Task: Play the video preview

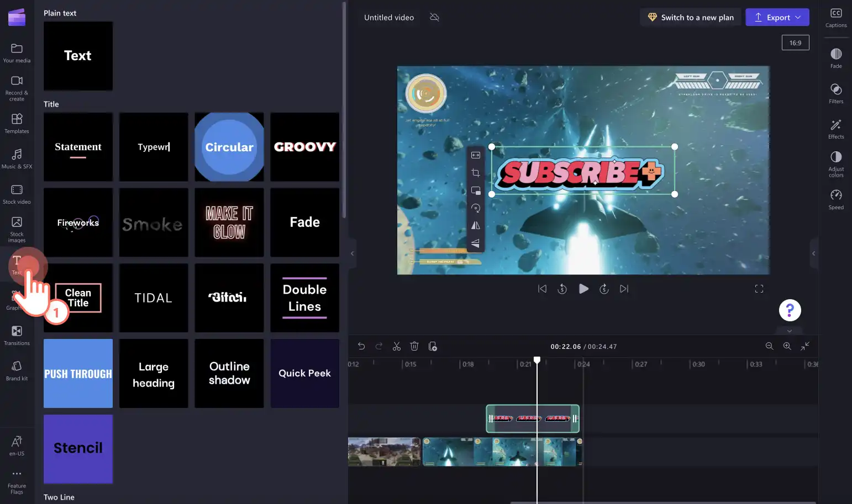Action: [x=583, y=289]
